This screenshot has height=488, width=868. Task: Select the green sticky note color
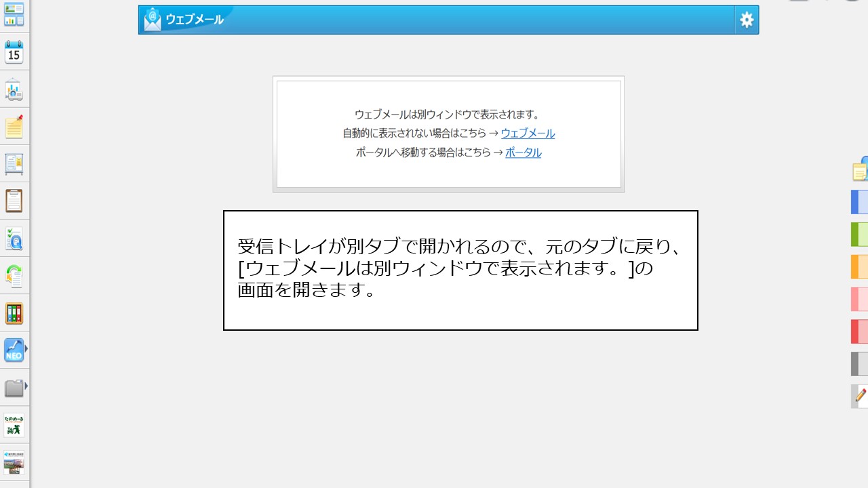[860, 235]
